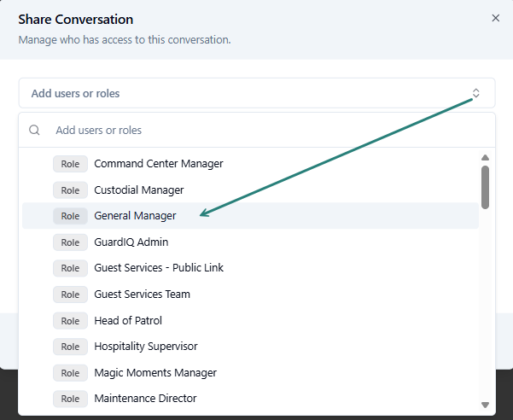Pick Hospitality Supervisor from dropdown
This screenshot has width=513, height=420.
click(146, 347)
